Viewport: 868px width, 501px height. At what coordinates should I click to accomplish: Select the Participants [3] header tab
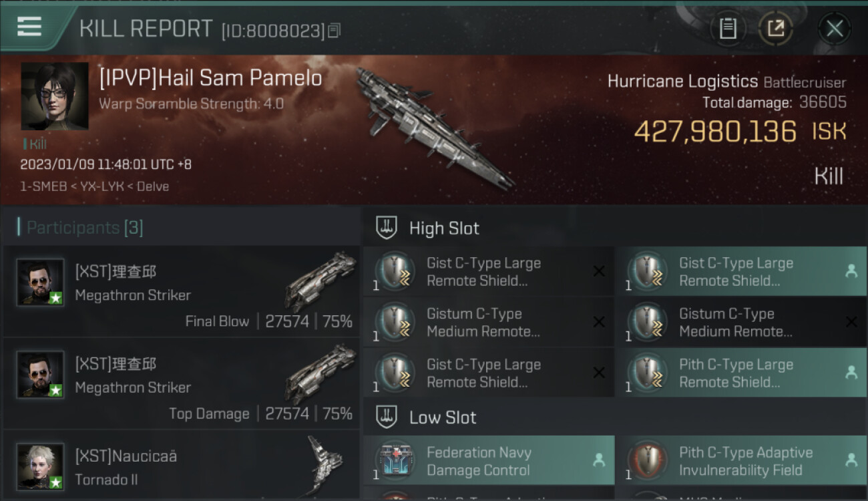81,228
